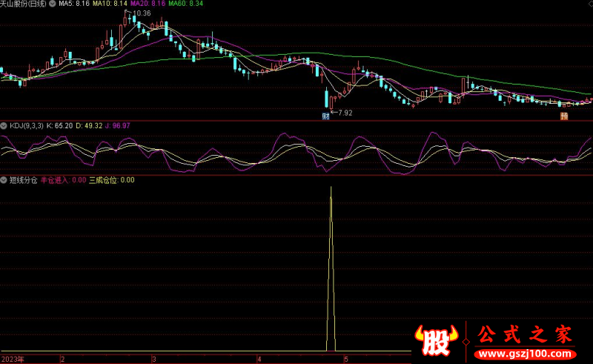Viewport: 593px width, 364px height.
Task: Click month 2 on the time axis
Action: pos(63,359)
